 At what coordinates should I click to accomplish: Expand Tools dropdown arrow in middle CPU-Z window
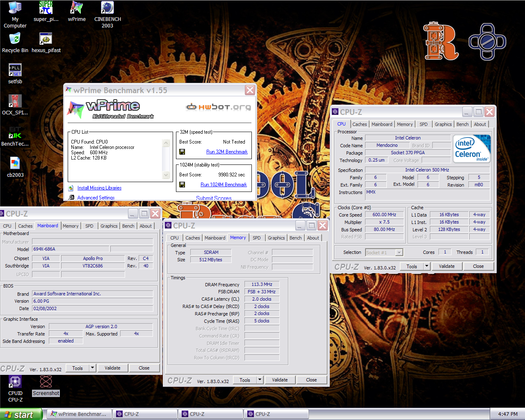(x=260, y=380)
